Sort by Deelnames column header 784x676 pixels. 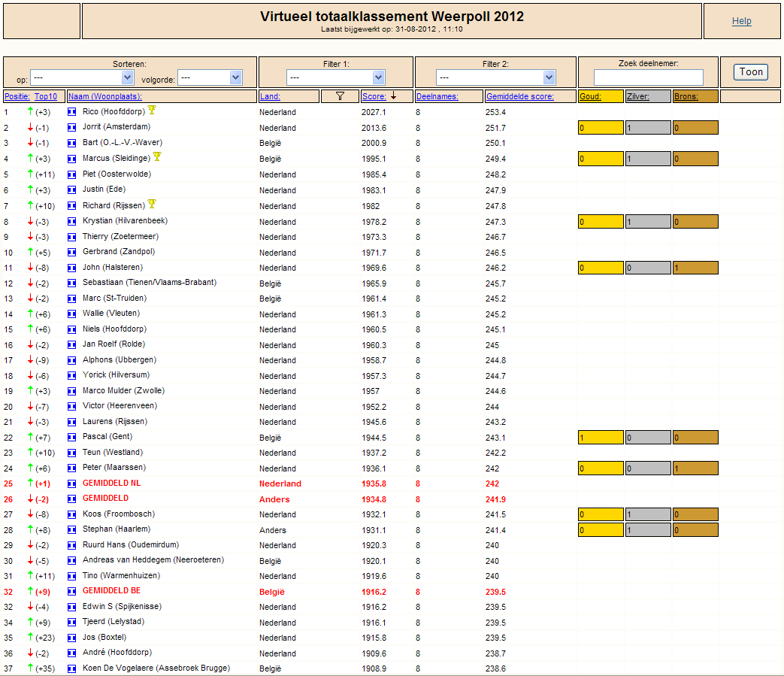(x=437, y=96)
